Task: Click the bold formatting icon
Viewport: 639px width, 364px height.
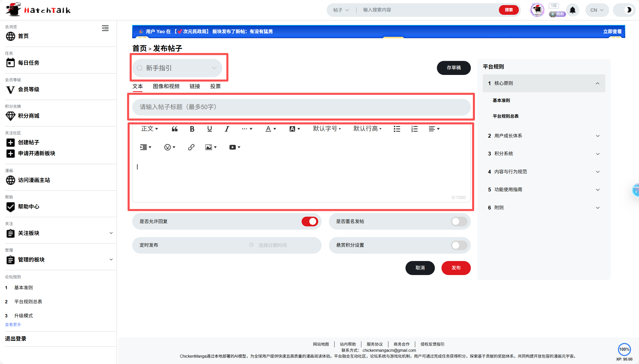Action: tap(192, 129)
